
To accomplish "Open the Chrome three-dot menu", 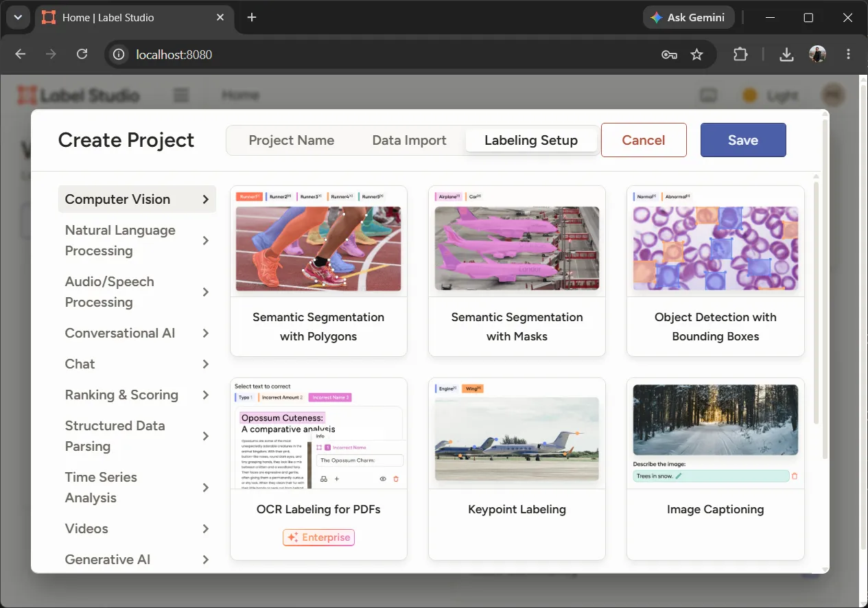I will point(849,54).
